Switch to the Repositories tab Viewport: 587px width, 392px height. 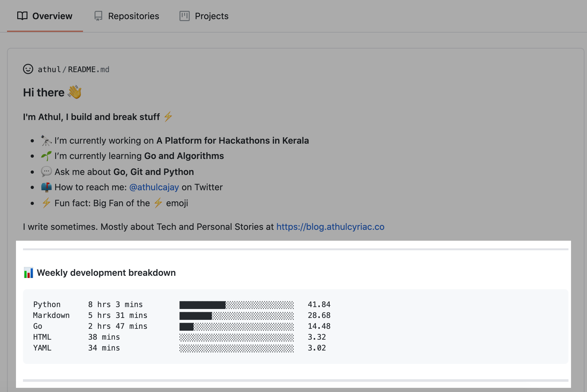click(x=133, y=16)
